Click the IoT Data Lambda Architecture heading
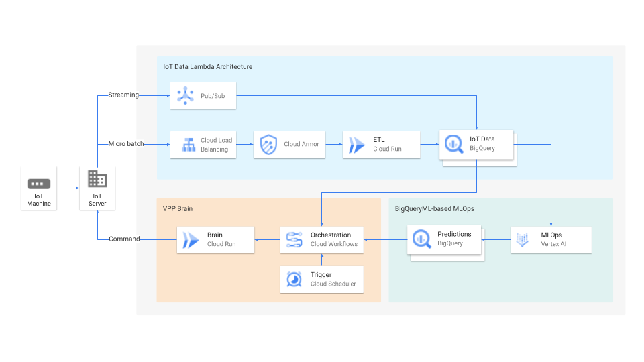644x362 pixels. pyautogui.click(x=208, y=66)
